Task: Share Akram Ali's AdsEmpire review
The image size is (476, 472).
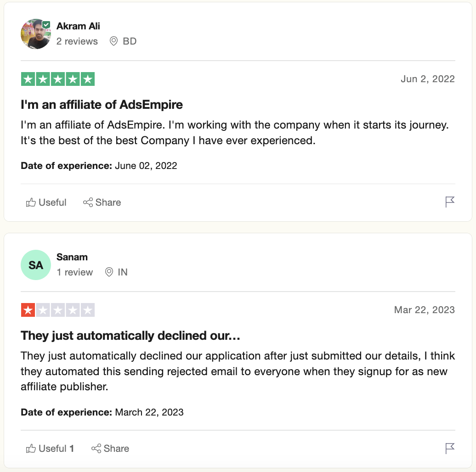Action: click(x=102, y=202)
